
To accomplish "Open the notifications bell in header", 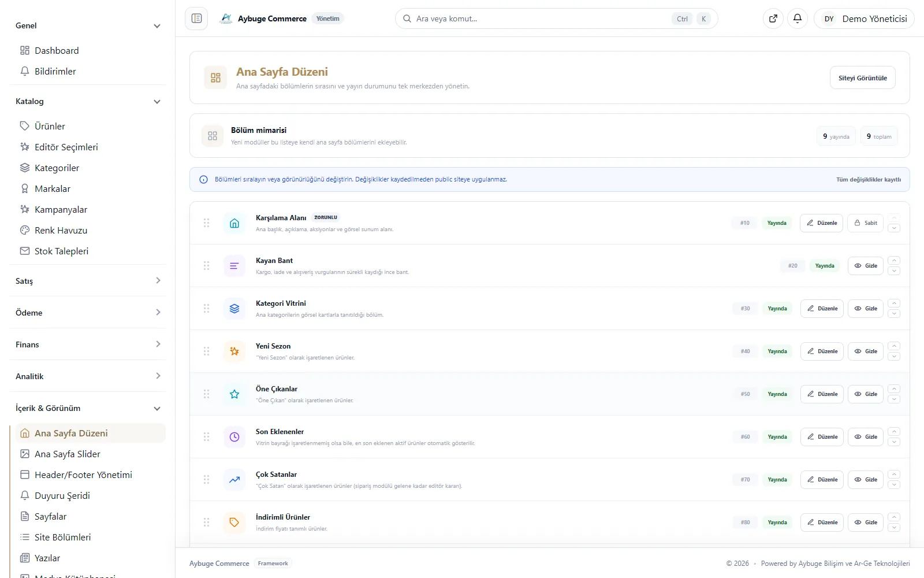I will coord(798,18).
